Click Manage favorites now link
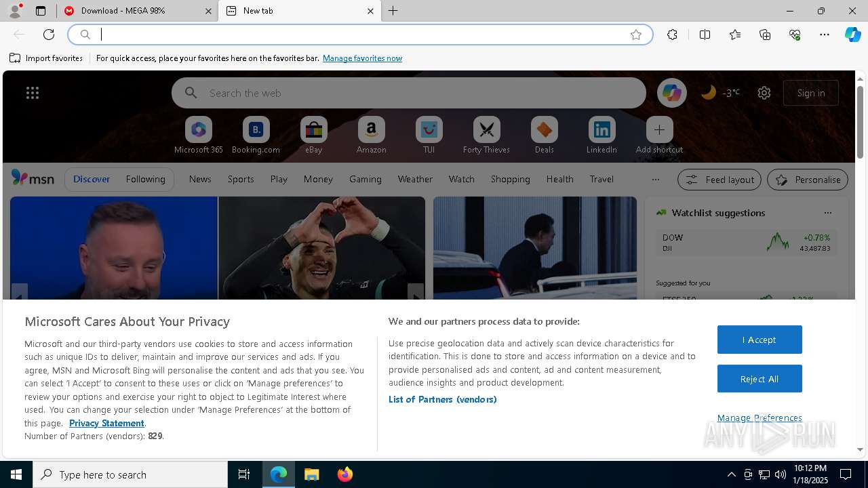Image resolution: width=868 pixels, height=488 pixels. click(363, 58)
